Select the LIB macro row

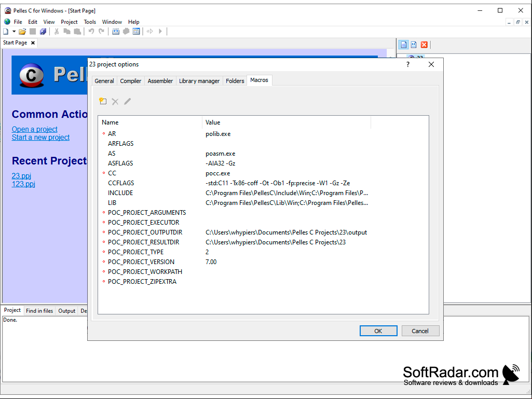(x=234, y=202)
